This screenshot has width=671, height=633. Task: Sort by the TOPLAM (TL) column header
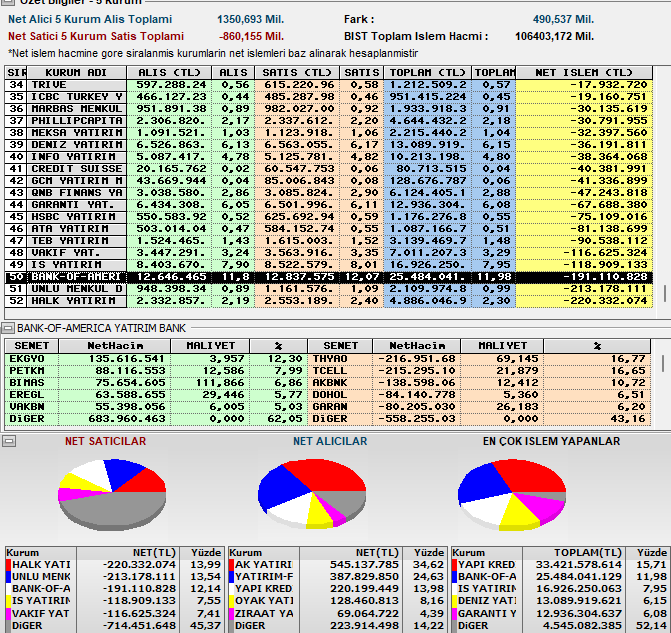427,72
